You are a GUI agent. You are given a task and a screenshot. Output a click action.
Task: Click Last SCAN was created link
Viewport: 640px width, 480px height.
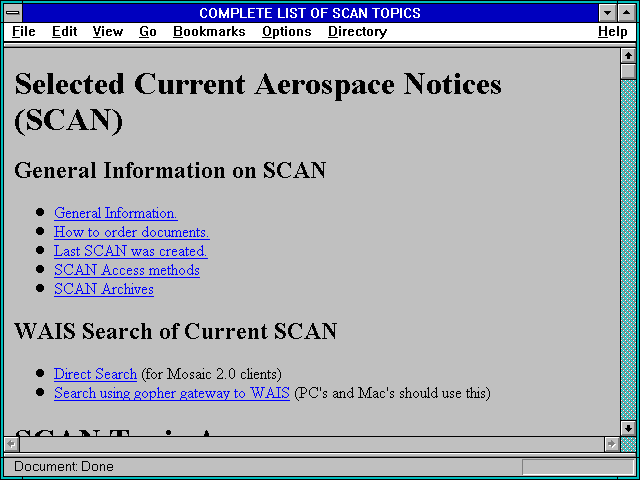(131, 251)
